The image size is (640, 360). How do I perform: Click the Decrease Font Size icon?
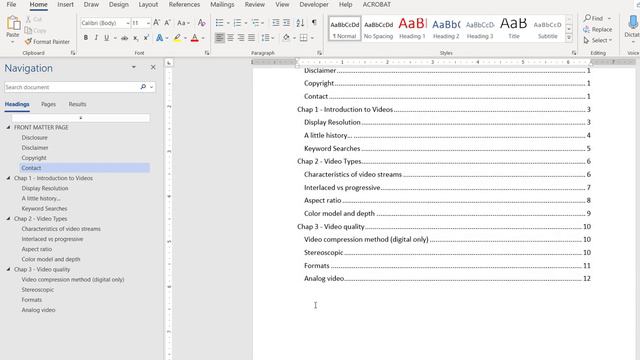167,23
